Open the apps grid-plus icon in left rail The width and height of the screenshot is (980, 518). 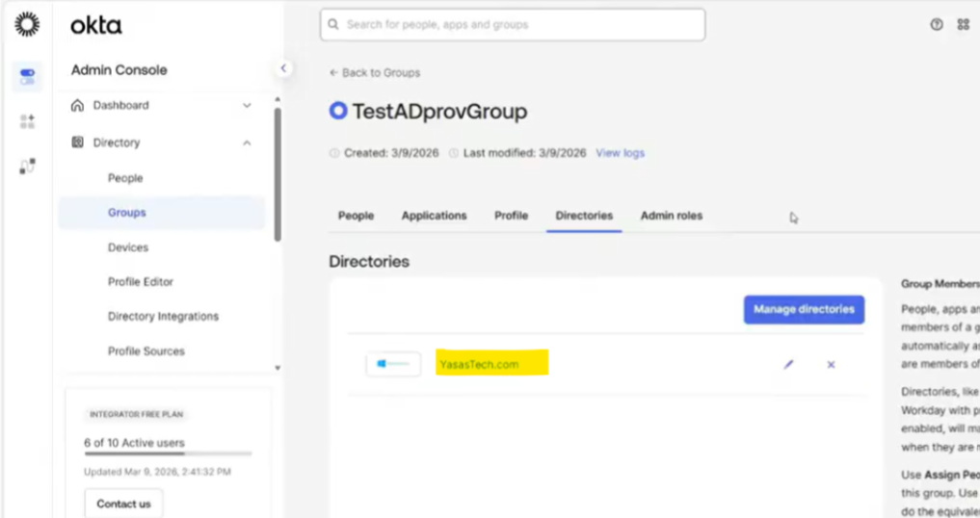[27, 121]
